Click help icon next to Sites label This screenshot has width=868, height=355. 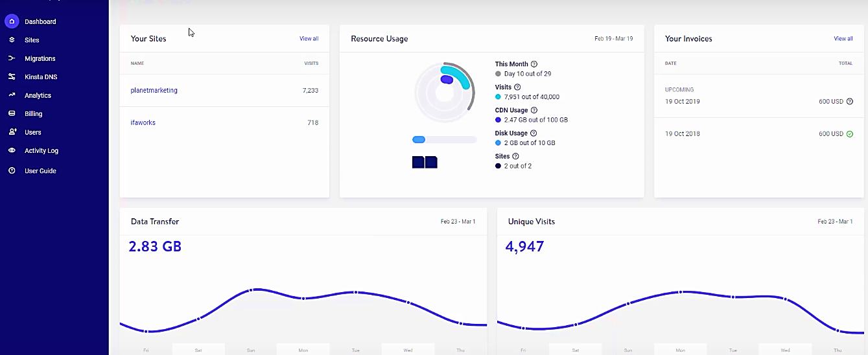click(516, 156)
